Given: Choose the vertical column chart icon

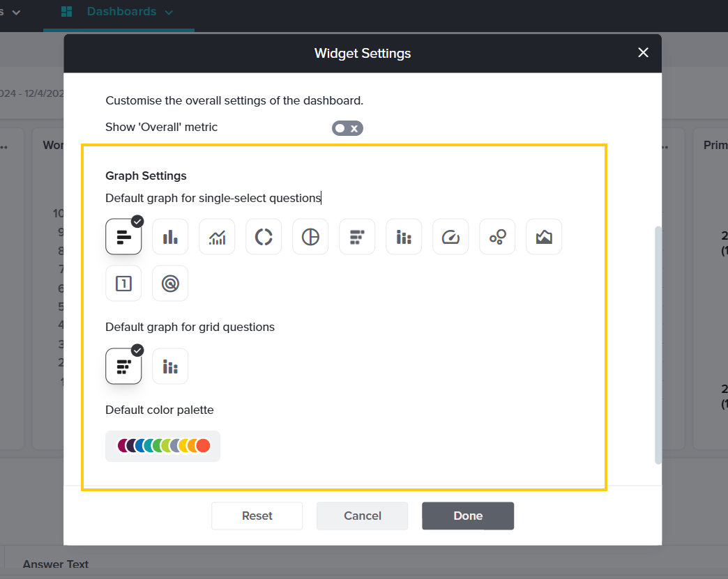Looking at the screenshot, I should 170,237.
